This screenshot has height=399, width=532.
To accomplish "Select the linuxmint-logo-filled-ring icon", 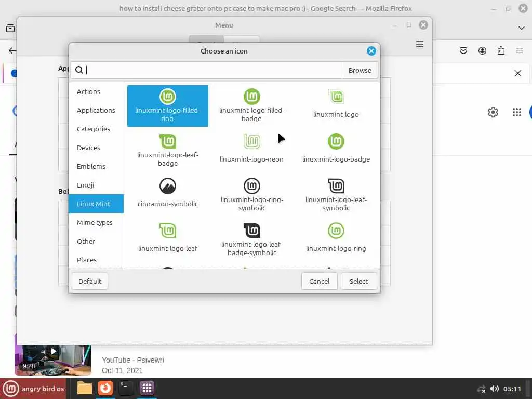I will [x=168, y=105].
